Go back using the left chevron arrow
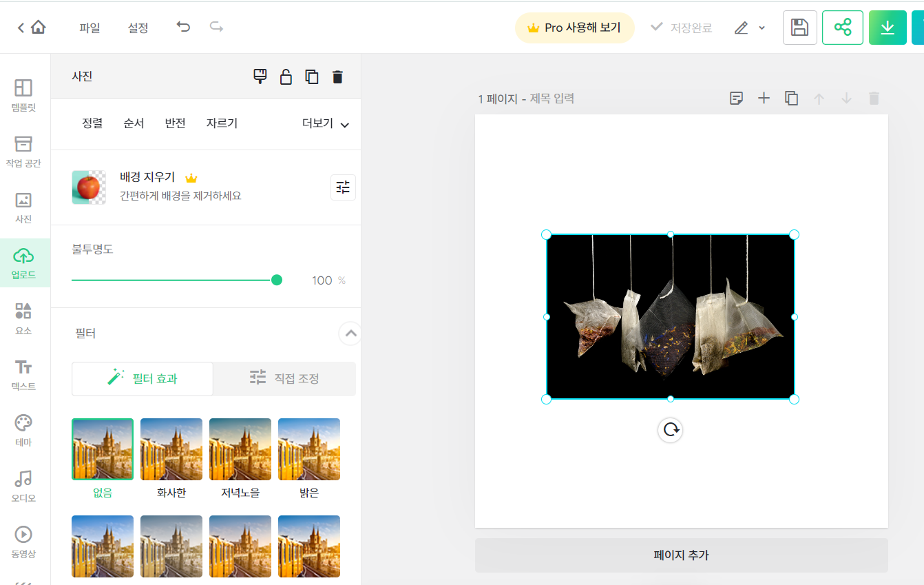This screenshot has width=924, height=585. [21, 28]
